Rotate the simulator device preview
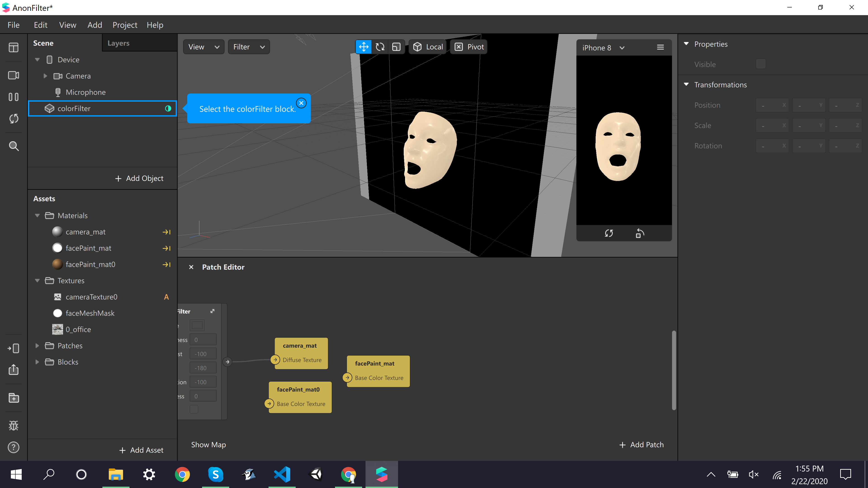This screenshot has height=488, width=868. (639, 233)
